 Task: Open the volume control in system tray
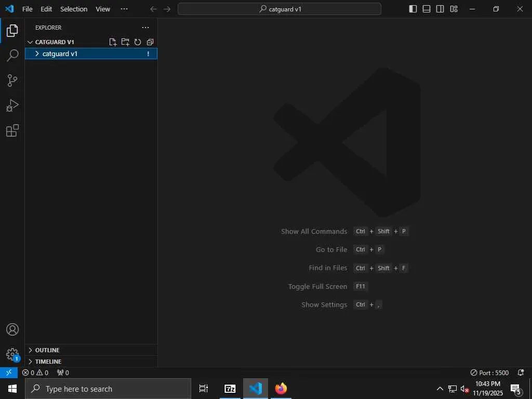point(464,389)
